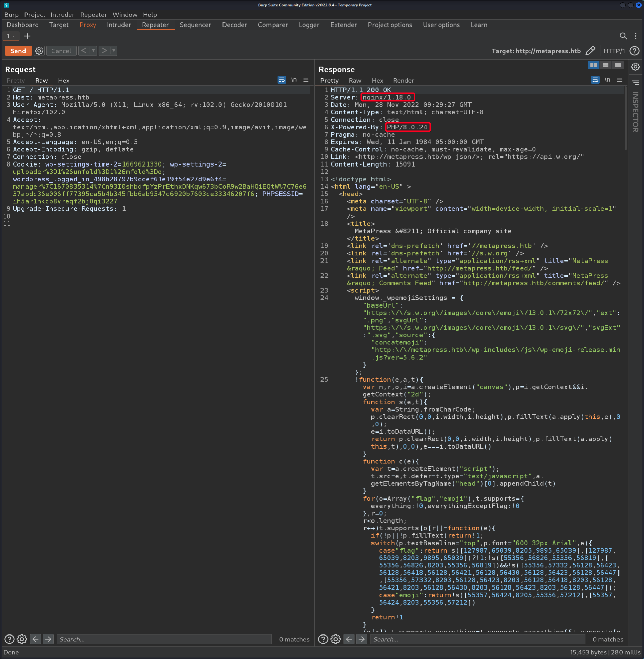Open the Dashboard tab
Image resolution: width=644 pixels, height=659 pixels.
23,25
